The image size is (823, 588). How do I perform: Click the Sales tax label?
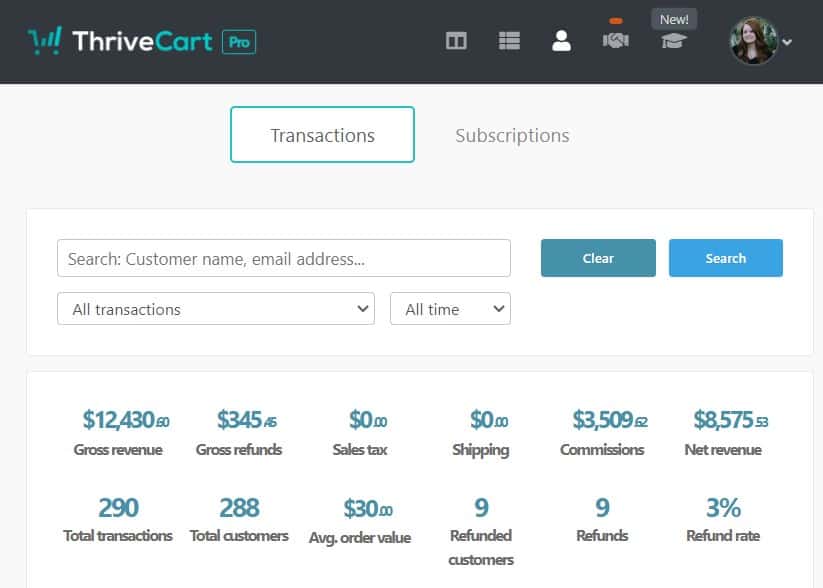click(360, 450)
